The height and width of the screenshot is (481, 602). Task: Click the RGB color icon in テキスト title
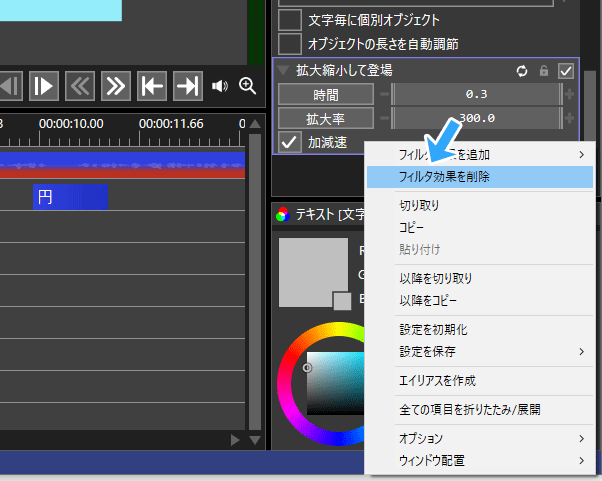pyautogui.click(x=283, y=214)
